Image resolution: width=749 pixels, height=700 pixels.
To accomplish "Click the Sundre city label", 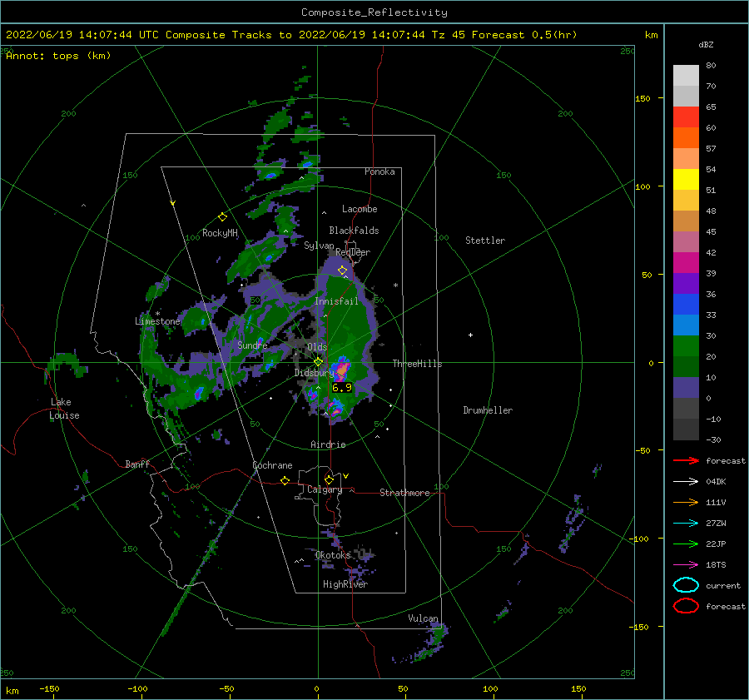I will [x=252, y=345].
